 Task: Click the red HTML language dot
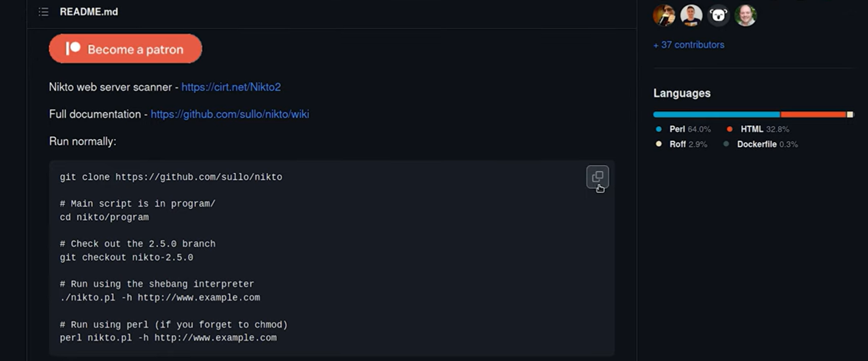tap(730, 129)
